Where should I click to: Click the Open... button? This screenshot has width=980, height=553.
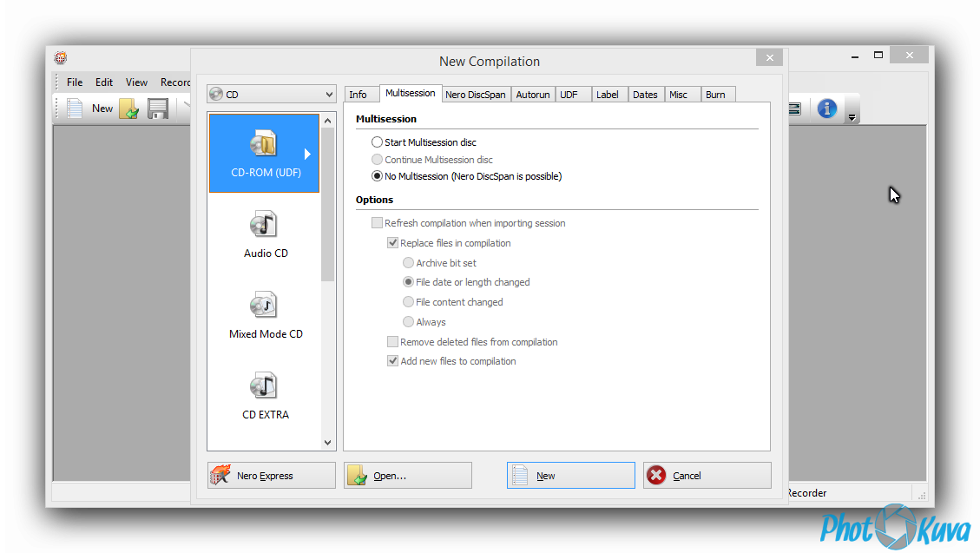(x=407, y=476)
